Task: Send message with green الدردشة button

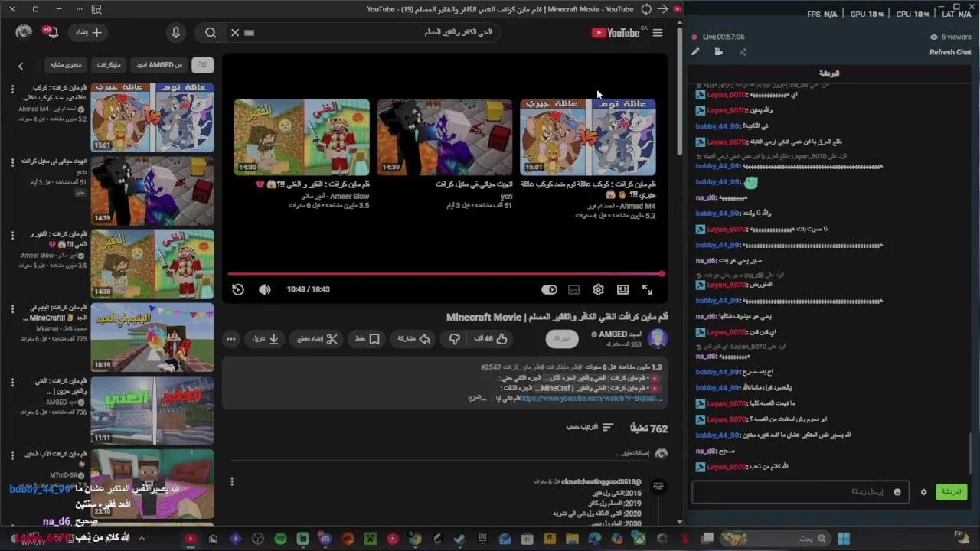Action: click(x=951, y=492)
